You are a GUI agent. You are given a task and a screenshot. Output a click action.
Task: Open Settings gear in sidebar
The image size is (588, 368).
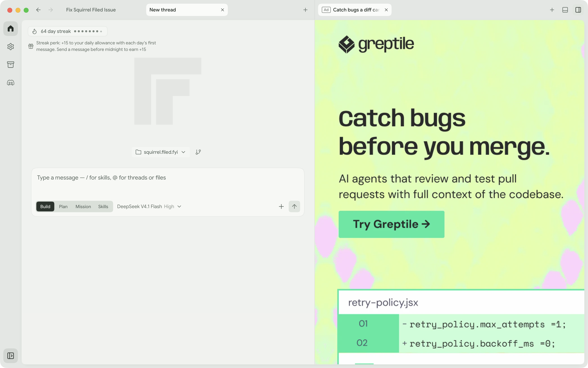(10, 46)
